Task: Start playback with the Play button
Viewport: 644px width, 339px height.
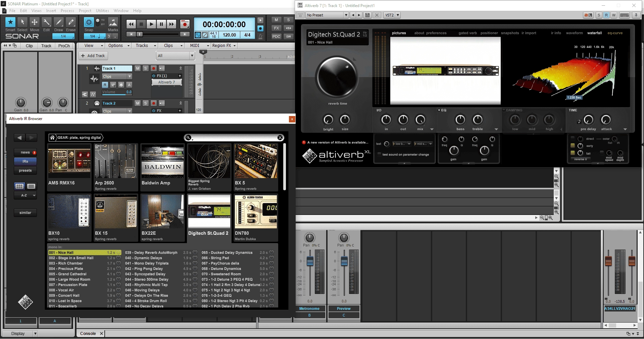Action: [x=151, y=24]
